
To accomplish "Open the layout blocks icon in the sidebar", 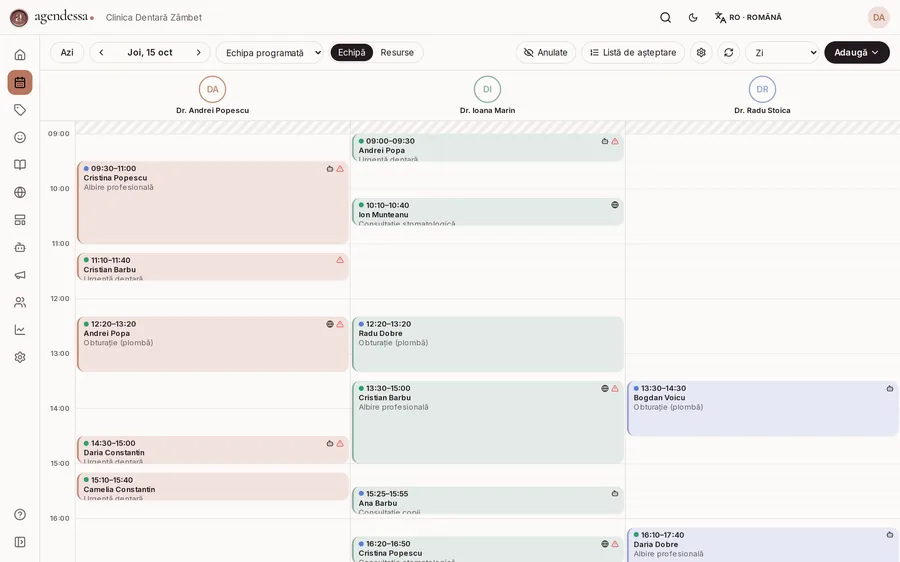I will [20, 220].
